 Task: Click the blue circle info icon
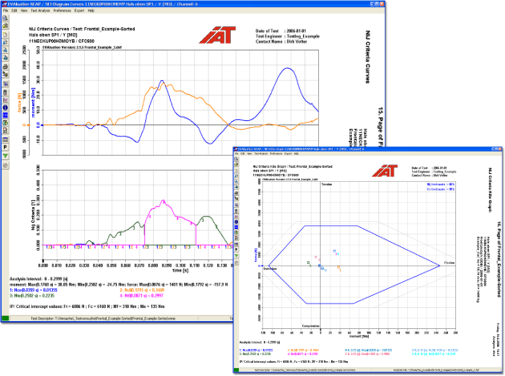[x=5, y=107]
